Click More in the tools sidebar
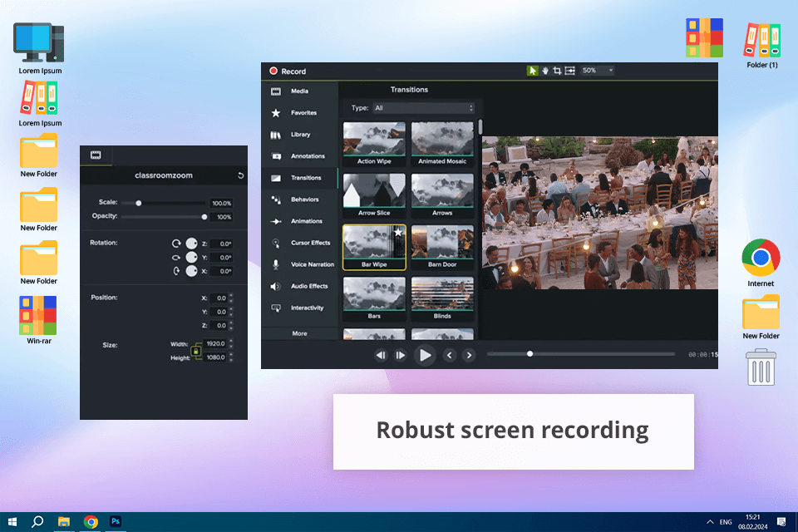The width and height of the screenshot is (798, 532). 299,333
